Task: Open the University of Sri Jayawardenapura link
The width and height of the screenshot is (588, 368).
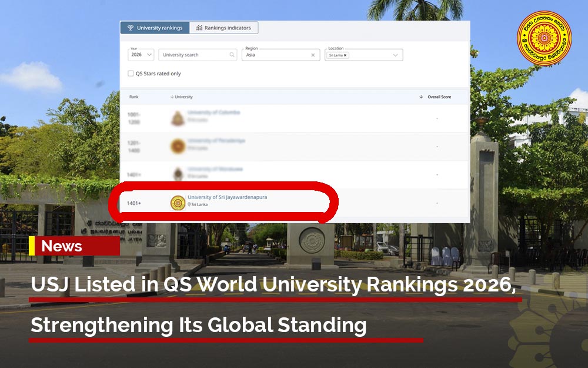Action: click(x=227, y=197)
